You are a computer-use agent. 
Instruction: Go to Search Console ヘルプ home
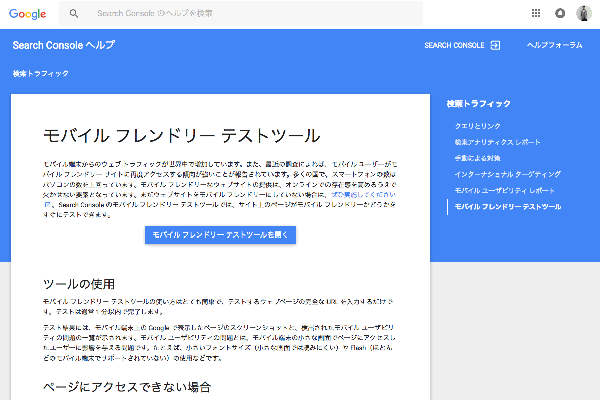tap(64, 45)
